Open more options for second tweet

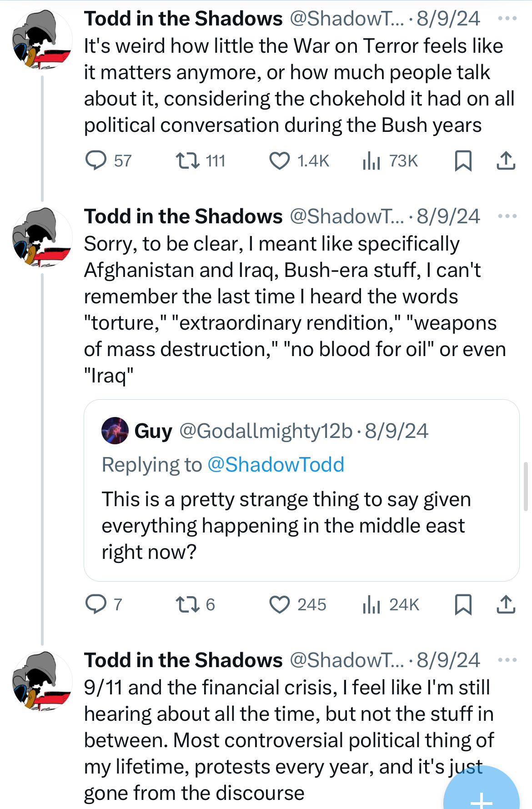coord(507,216)
